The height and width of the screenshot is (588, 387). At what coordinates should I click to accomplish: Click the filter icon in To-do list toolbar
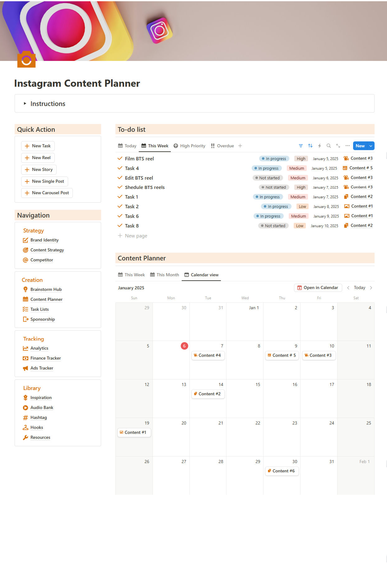pos(301,146)
